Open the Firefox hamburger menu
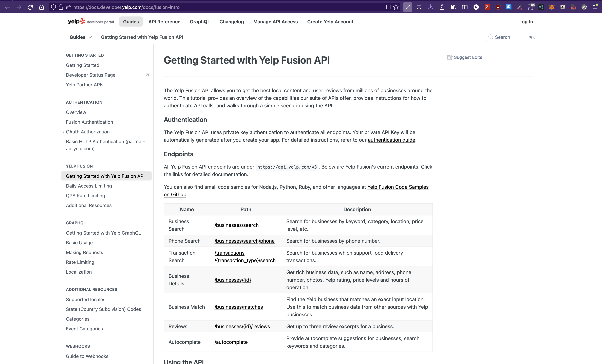Image resolution: width=602 pixels, height=364 pixels. pyautogui.click(x=595, y=7)
